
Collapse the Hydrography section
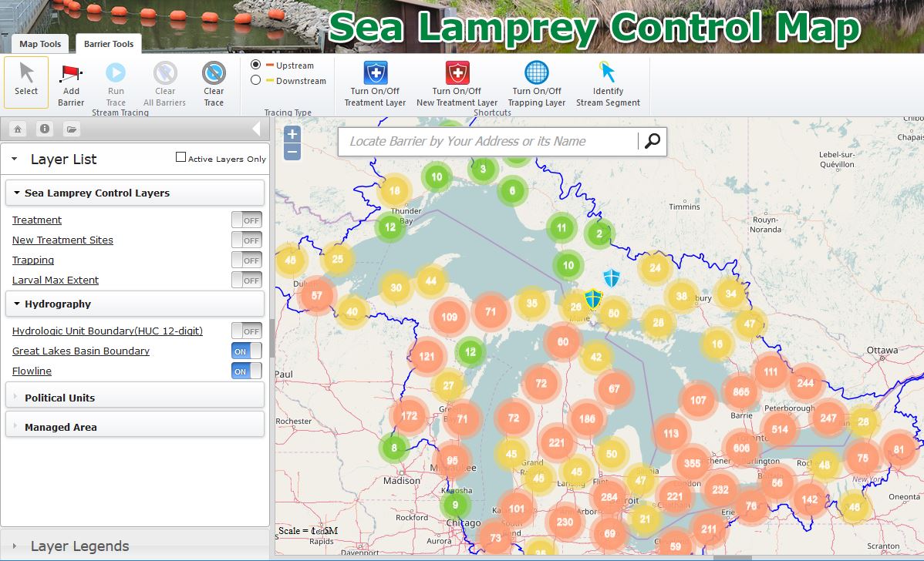[16, 304]
